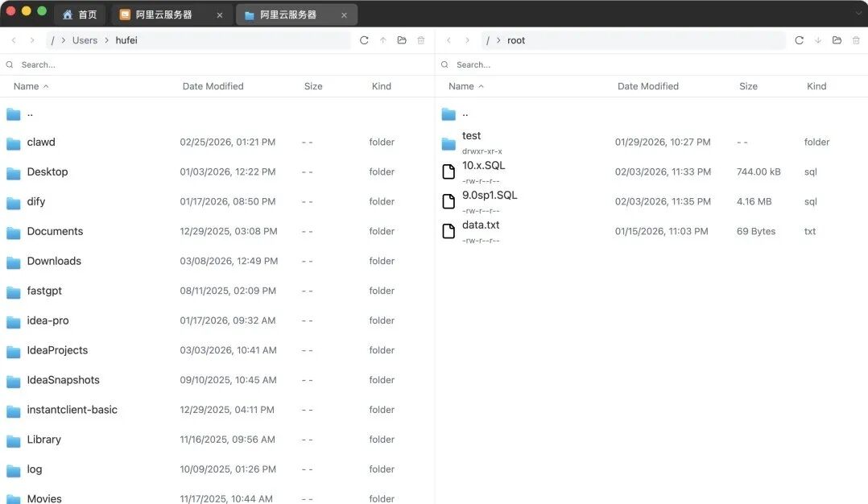Sort remote pane by Size column
868x504 pixels.
click(x=749, y=86)
